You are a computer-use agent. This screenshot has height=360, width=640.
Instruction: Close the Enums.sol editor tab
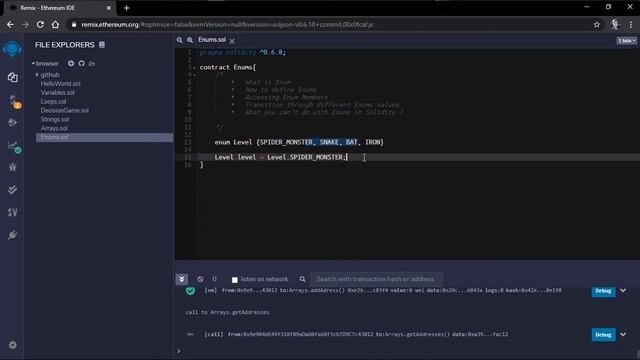pyautogui.click(x=232, y=41)
